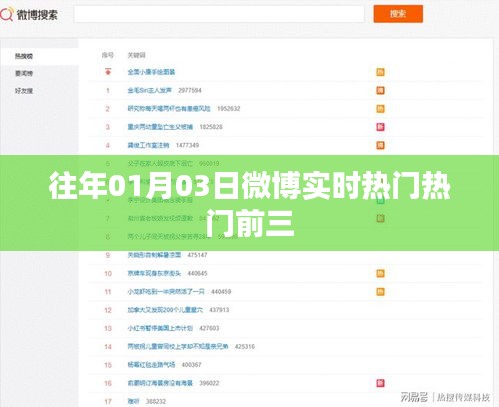Click the orange badge beside topic ranked 4
499x407 pixels.
coord(380,145)
